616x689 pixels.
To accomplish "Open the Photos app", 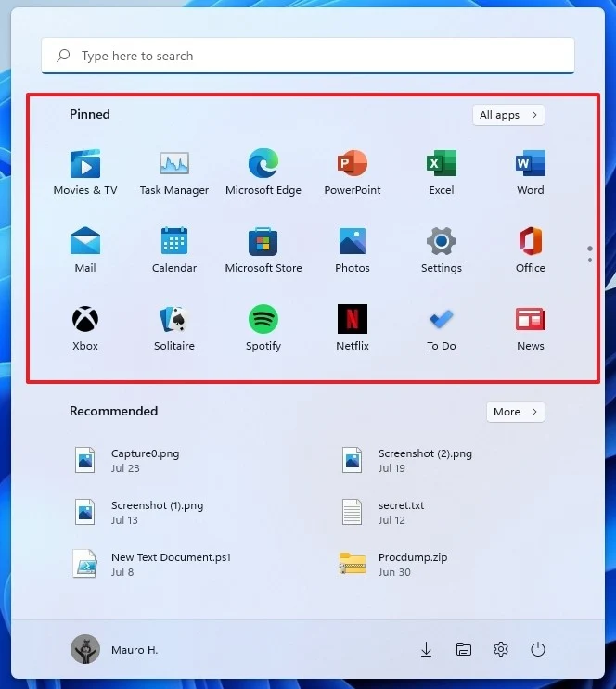I will point(353,250).
